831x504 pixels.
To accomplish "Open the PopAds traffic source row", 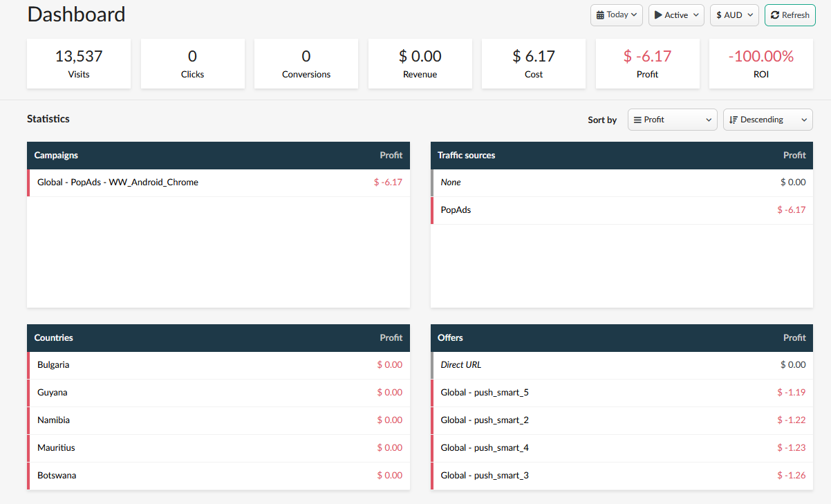I will (456, 209).
